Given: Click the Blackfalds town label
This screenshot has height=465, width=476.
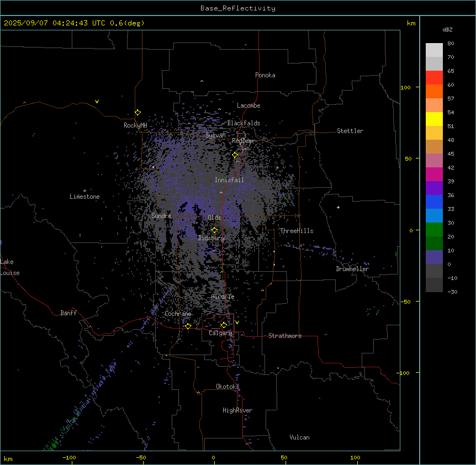Looking at the screenshot, I should (244, 123).
